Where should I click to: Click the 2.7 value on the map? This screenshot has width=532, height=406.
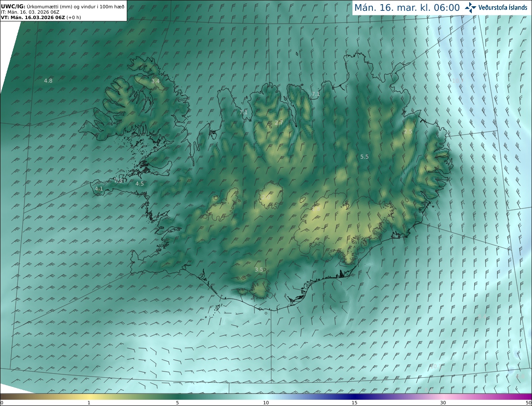click(x=278, y=122)
